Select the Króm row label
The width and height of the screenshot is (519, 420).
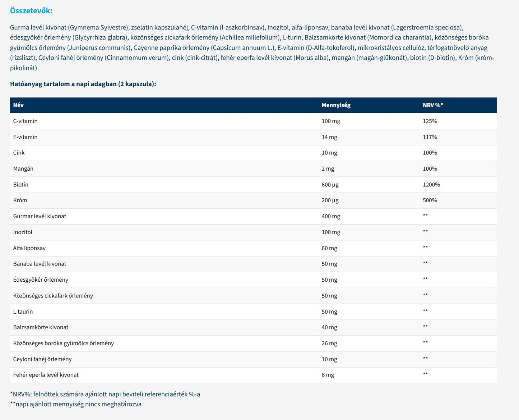tap(20, 200)
